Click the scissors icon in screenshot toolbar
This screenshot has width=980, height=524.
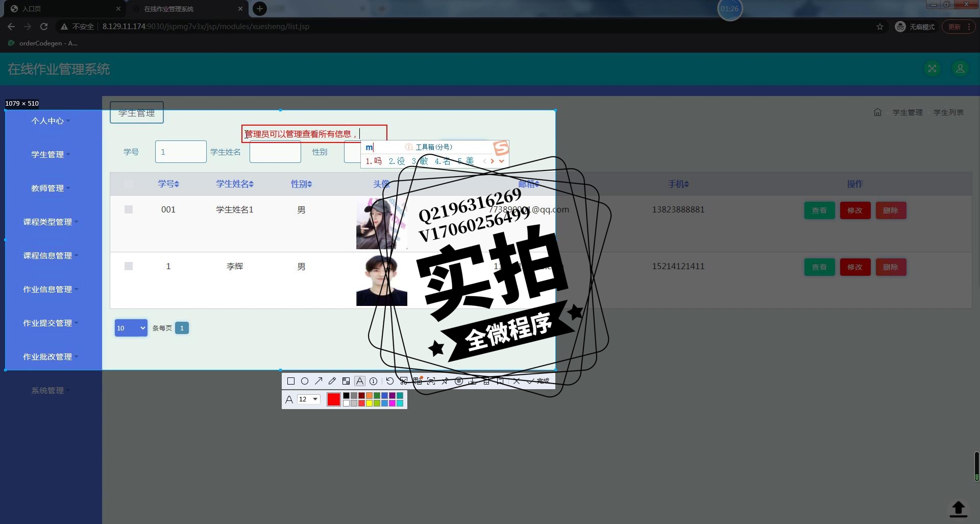pyautogui.click(x=404, y=381)
